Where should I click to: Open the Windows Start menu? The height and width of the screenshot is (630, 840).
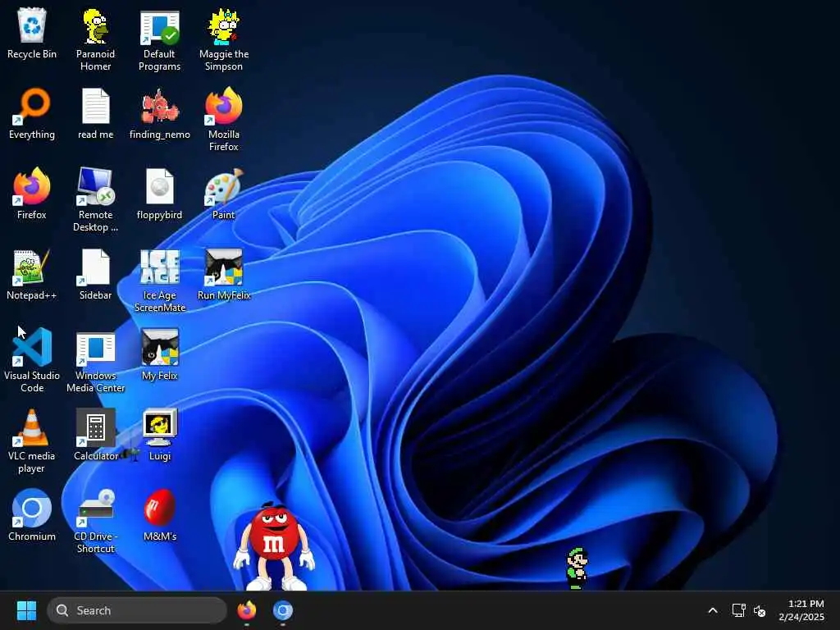26,610
